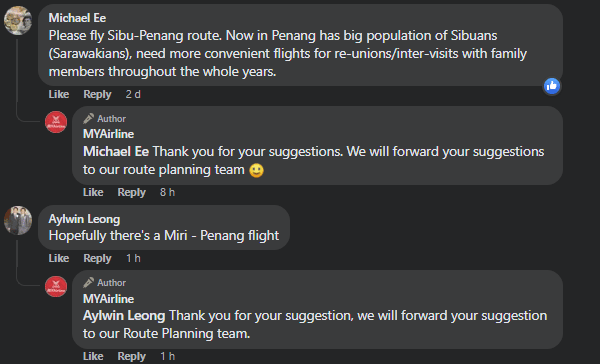The image size is (600, 364).
Task: Reply to MYAirline's 8 h comment
Action: [131, 192]
